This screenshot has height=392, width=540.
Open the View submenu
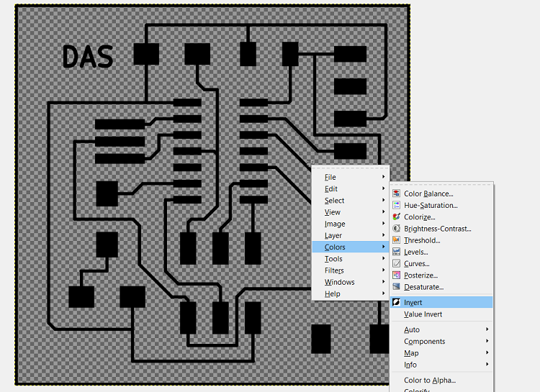point(350,212)
